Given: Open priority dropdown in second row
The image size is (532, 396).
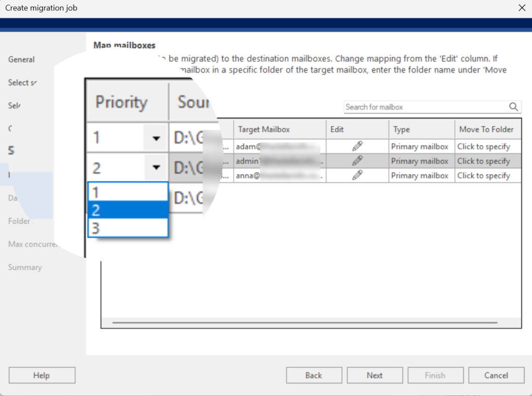Looking at the screenshot, I should tap(156, 167).
